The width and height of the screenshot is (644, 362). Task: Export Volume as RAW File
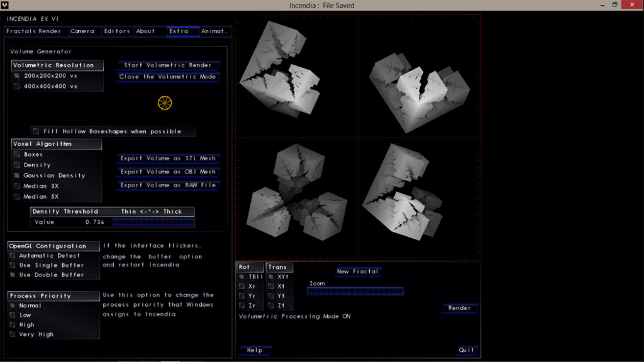pyautogui.click(x=168, y=185)
